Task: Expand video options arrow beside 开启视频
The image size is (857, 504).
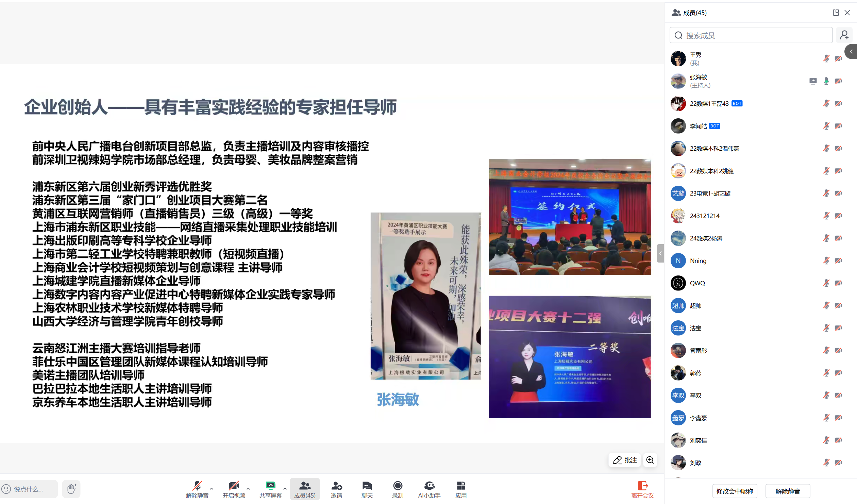Action: coord(248,489)
